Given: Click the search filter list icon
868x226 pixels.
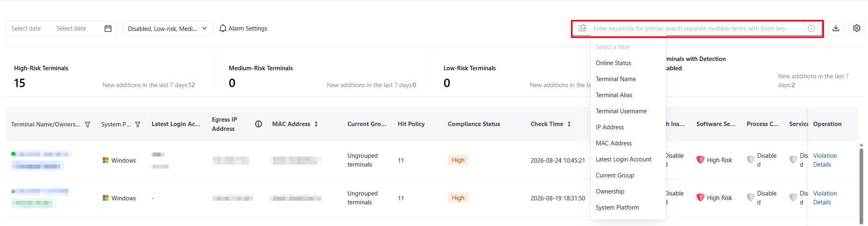Looking at the screenshot, I should 582,28.
